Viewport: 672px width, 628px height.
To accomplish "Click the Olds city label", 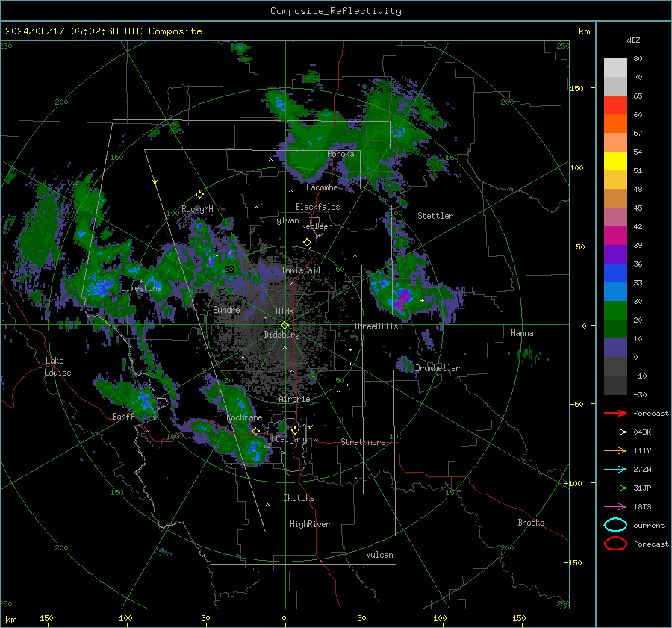I will (x=284, y=311).
